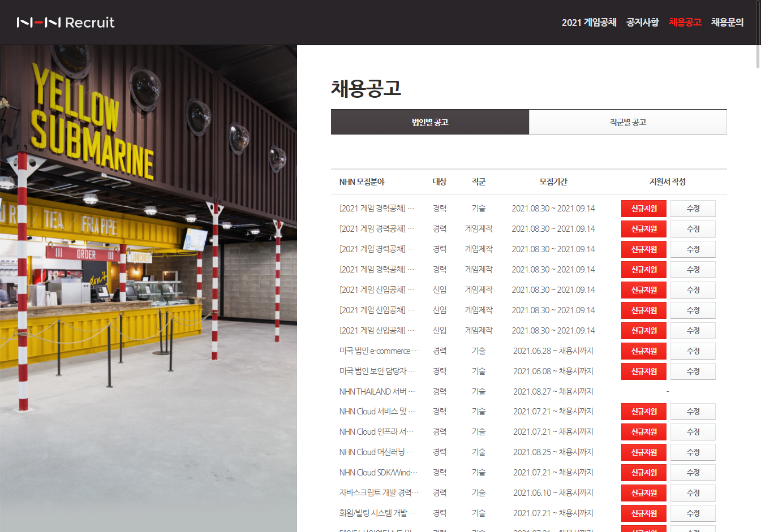Select the date 2021.06.08 ~ 채용시까지

[x=553, y=371]
